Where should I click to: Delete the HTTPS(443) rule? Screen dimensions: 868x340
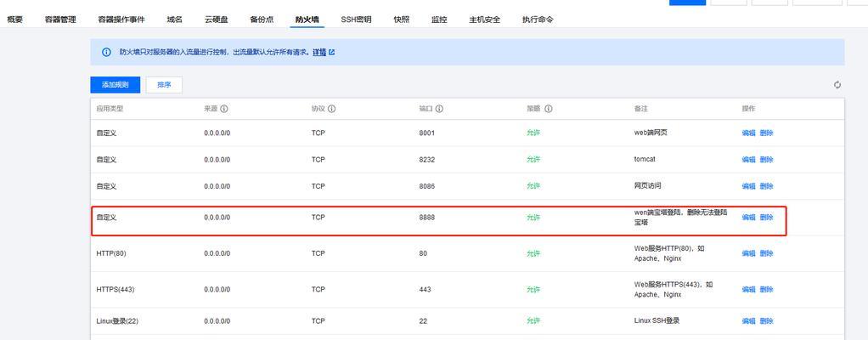tap(766, 290)
